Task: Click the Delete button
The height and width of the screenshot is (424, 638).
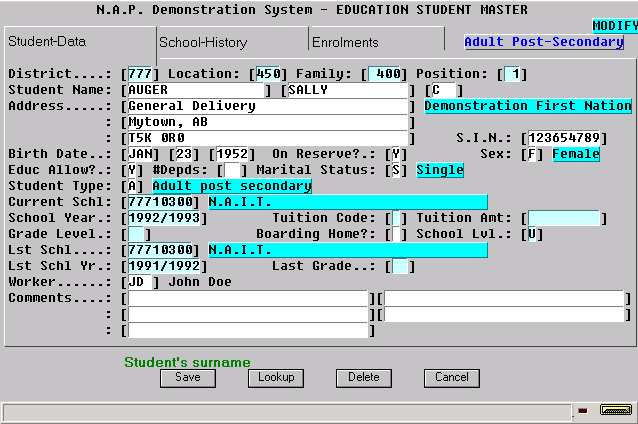Action: tap(364, 378)
